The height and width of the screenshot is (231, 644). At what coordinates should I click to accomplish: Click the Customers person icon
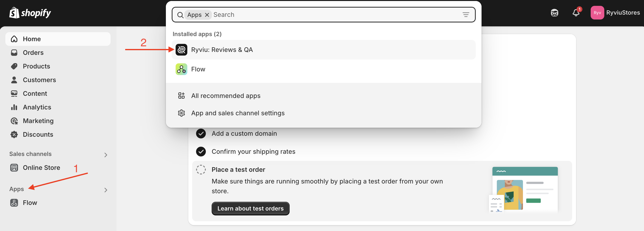point(14,80)
